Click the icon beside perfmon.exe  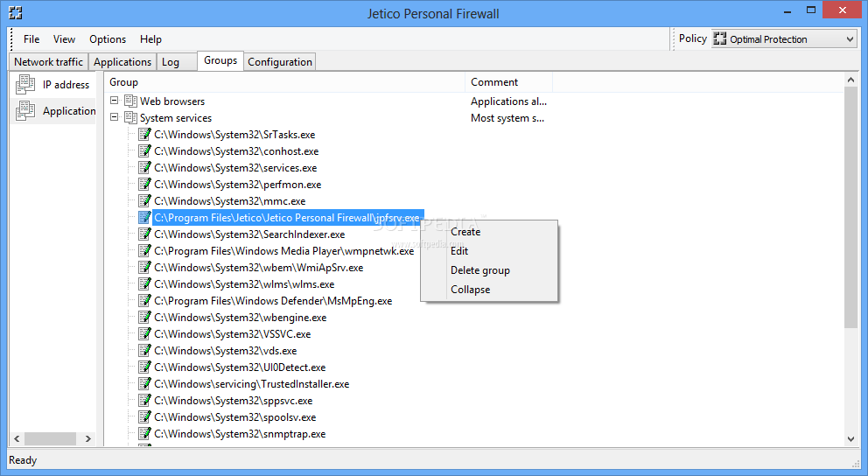coord(144,184)
